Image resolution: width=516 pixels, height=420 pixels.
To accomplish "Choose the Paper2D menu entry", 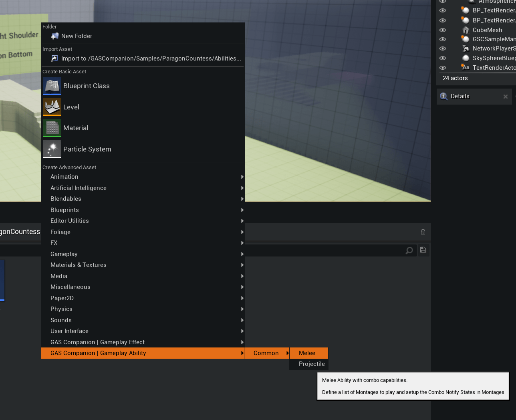I will point(143,298).
